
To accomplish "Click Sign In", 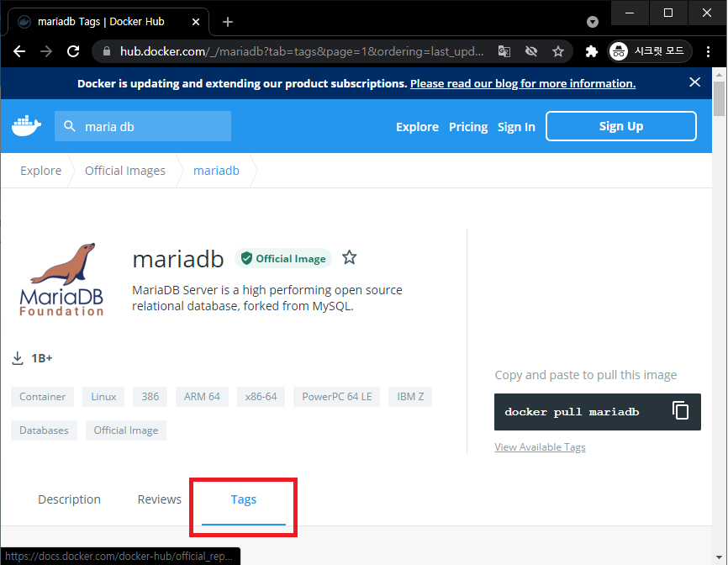I will pyautogui.click(x=516, y=127).
